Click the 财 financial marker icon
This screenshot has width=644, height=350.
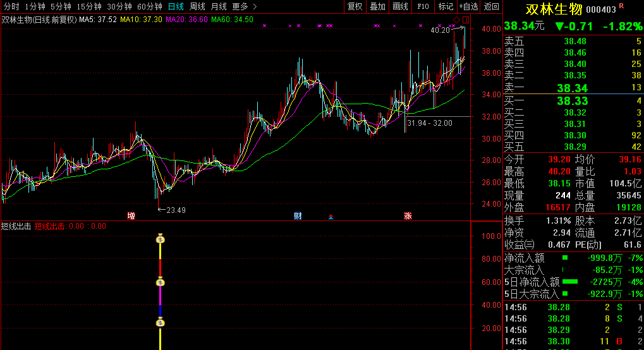298,216
